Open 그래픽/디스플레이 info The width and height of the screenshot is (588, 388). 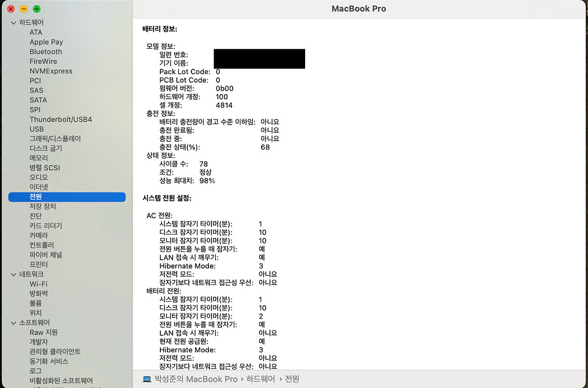pos(55,139)
